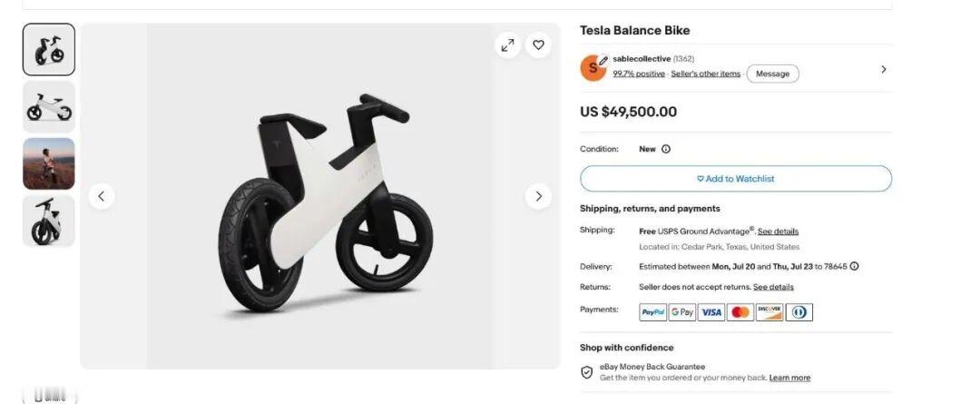Image resolution: width=980 pixels, height=404 pixels.
Task: Select the second bike side-view thumbnail
Action: 49,107
